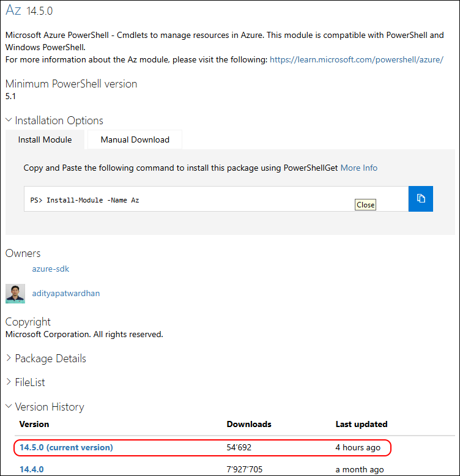
Task: Click the Downloads column header
Action: point(249,424)
